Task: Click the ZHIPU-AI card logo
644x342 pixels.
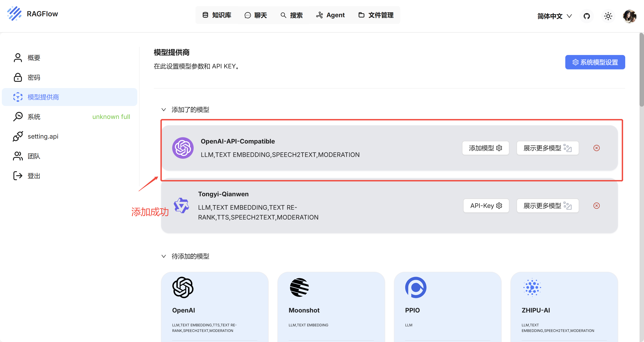Action: point(532,287)
